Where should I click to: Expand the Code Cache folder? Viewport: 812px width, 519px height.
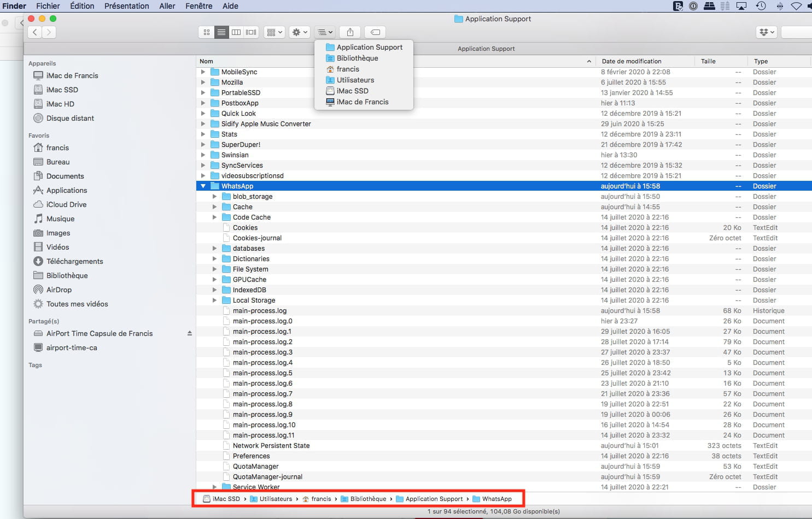pos(214,217)
